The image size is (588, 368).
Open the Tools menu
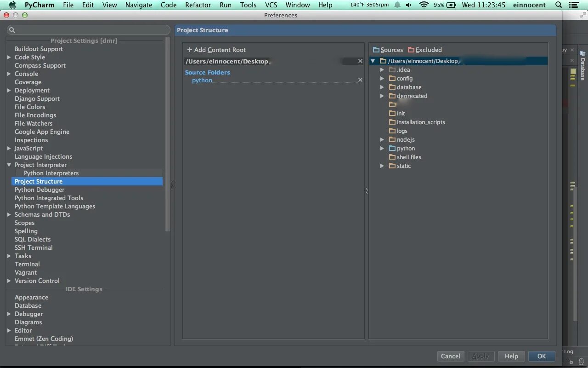248,5
